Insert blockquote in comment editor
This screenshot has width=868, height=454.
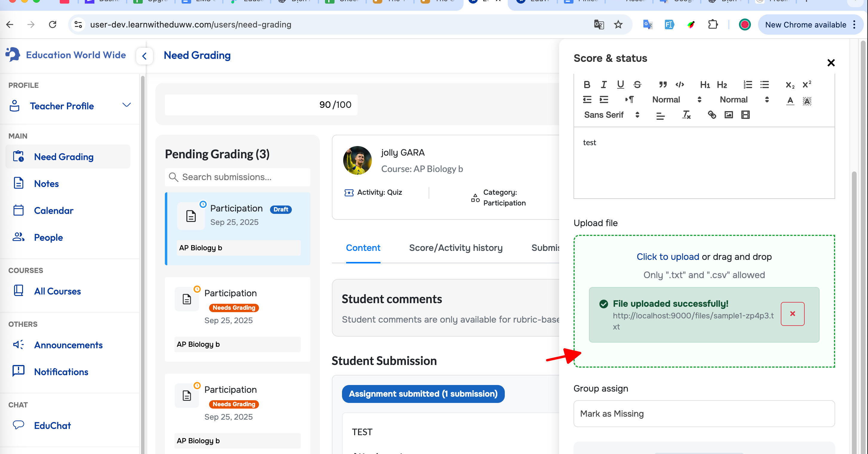tap(663, 85)
